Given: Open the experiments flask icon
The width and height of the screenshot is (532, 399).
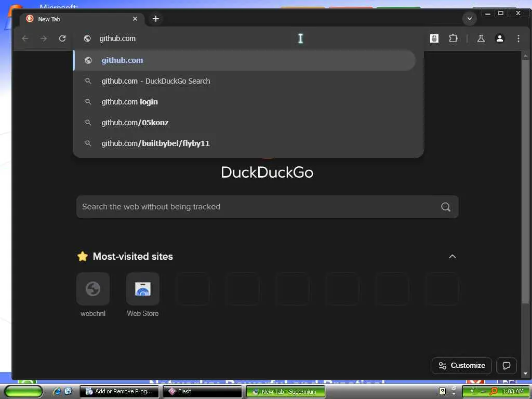Looking at the screenshot, I should pyautogui.click(x=481, y=38).
